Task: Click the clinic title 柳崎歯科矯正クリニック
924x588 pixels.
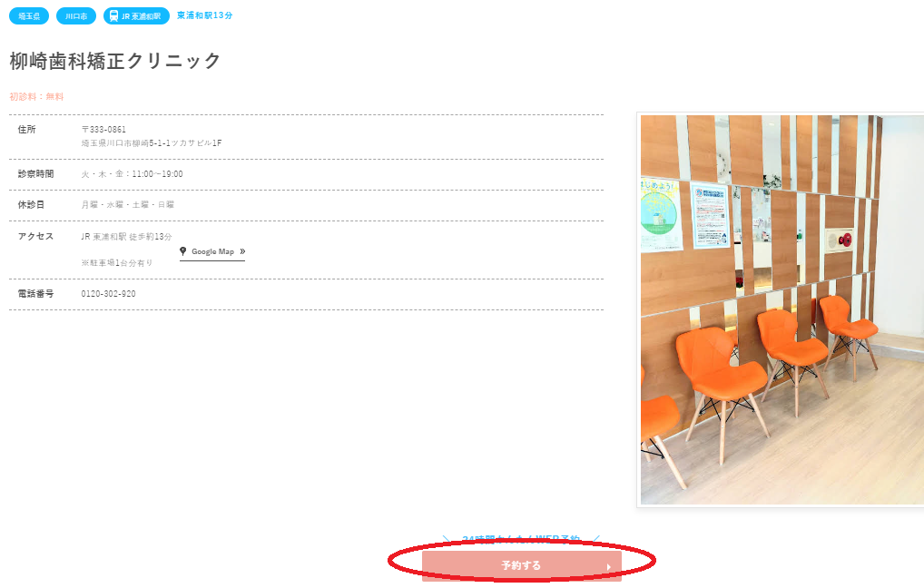Action: click(115, 61)
